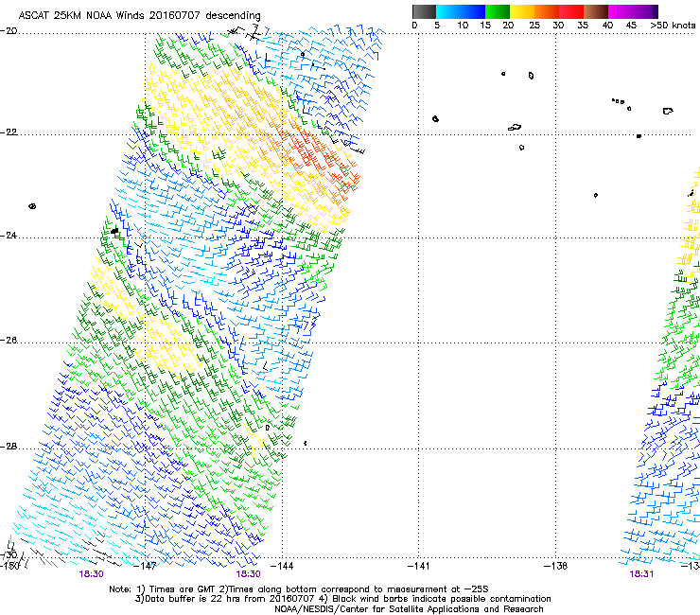Click the brown 35-40 knots legend swatch

pos(596,11)
